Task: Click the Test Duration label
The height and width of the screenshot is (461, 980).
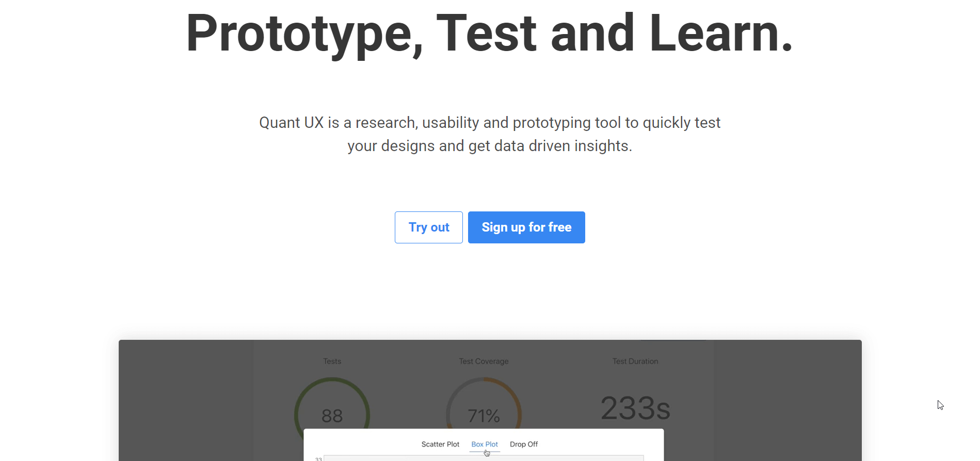Action: (x=635, y=361)
